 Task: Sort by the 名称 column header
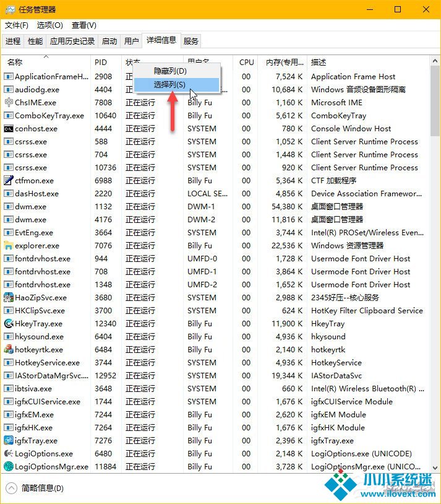[x=46, y=62]
